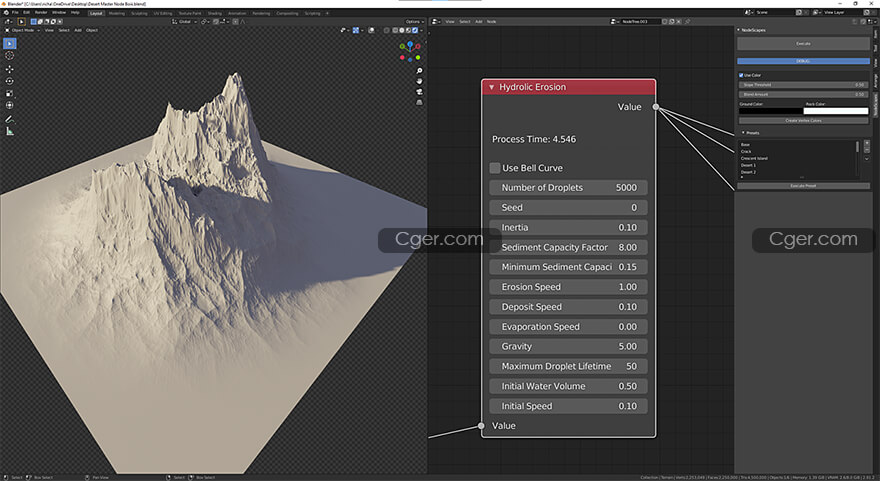Image resolution: width=880 pixels, height=481 pixels.
Task: Switch to the Sculpting workspace tab
Action: 139,13
